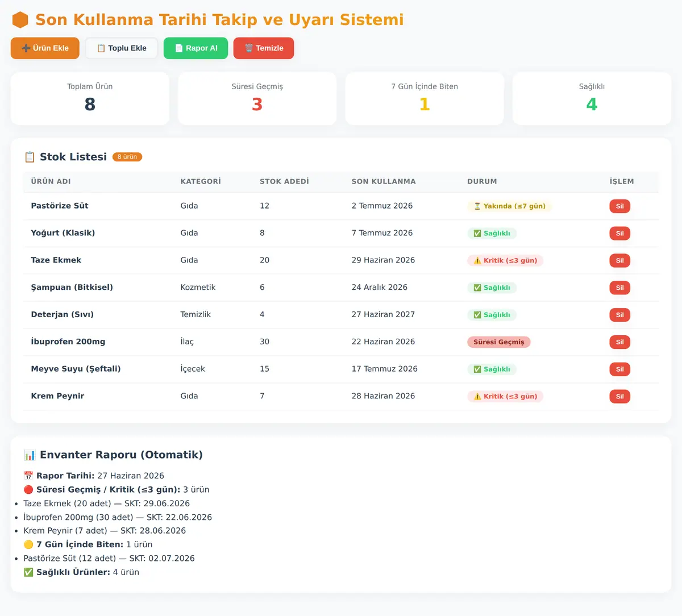Select the Süresi Geçmiş stat card
This screenshot has height=616, width=682.
(x=257, y=98)
